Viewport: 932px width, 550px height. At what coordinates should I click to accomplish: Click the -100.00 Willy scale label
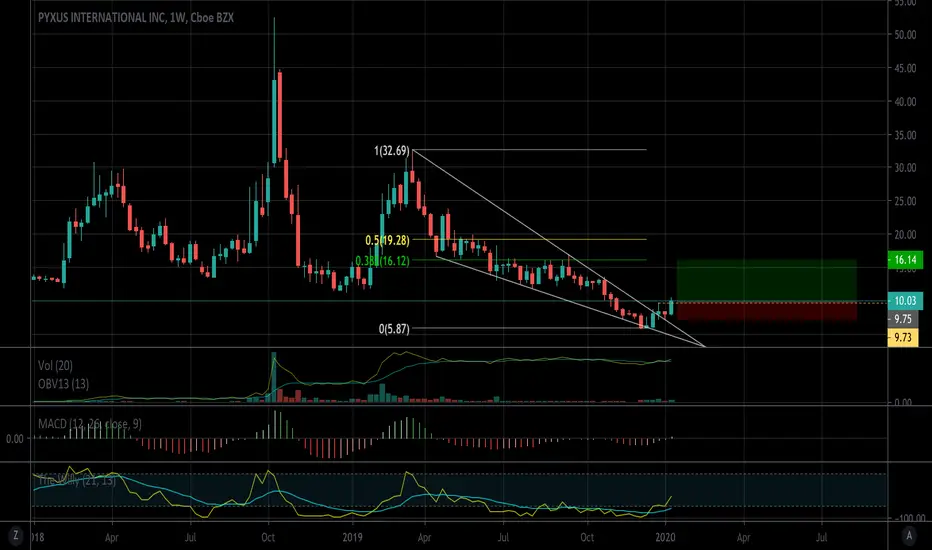(x=910, y=518)
